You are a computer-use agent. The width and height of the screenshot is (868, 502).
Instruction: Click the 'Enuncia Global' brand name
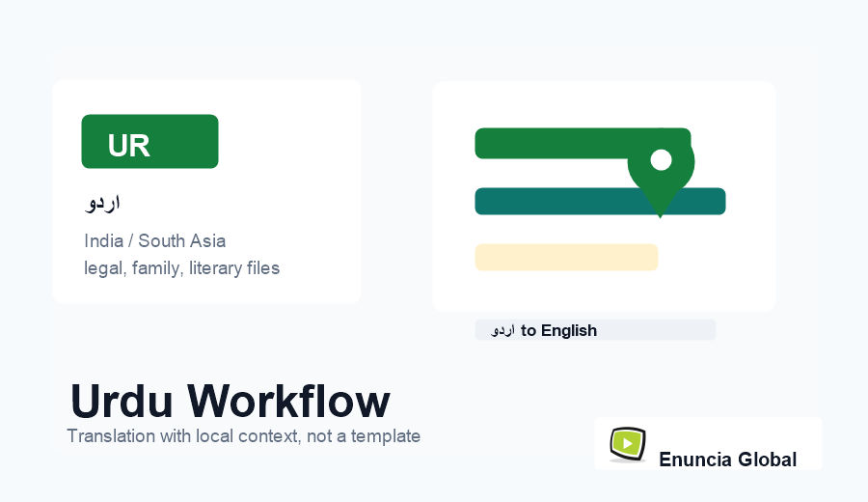(x=727, y=460)
